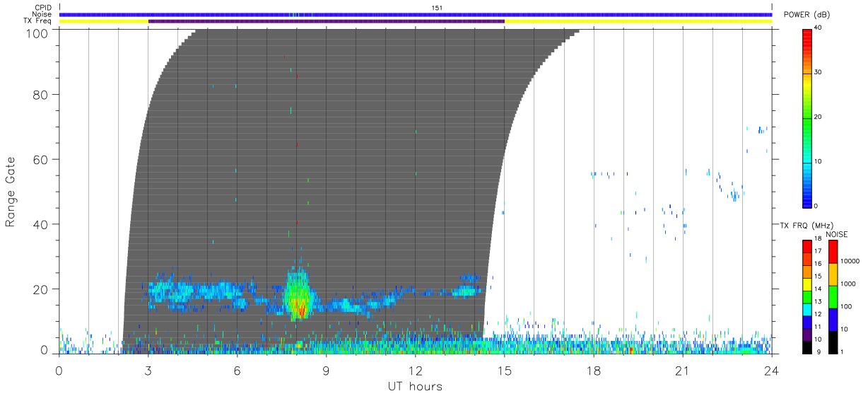Click the blue Noise bar at top
The width and height of the screenshot is (868, 401).
(x=416, y=14)
